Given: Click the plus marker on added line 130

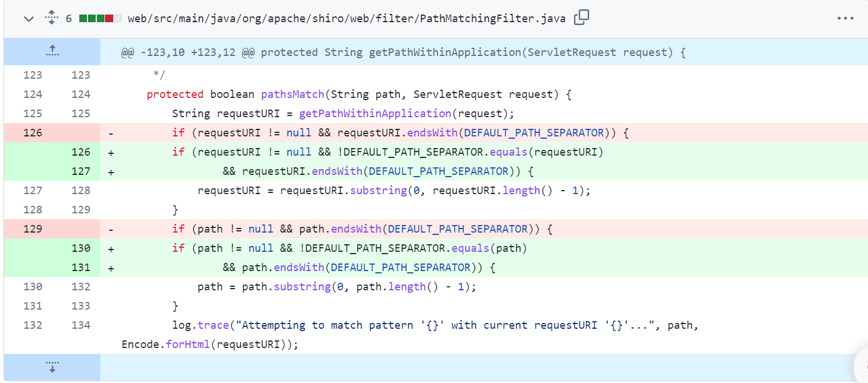Looking at the screenshot, I should coord(111,248).
